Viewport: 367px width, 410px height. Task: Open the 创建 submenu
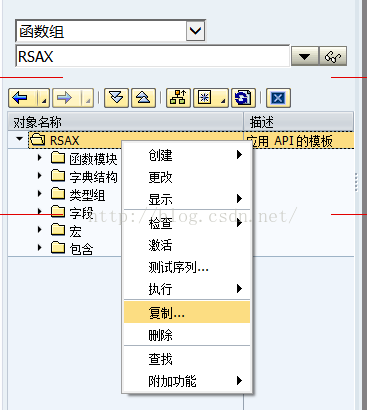[x=187, y=155]
